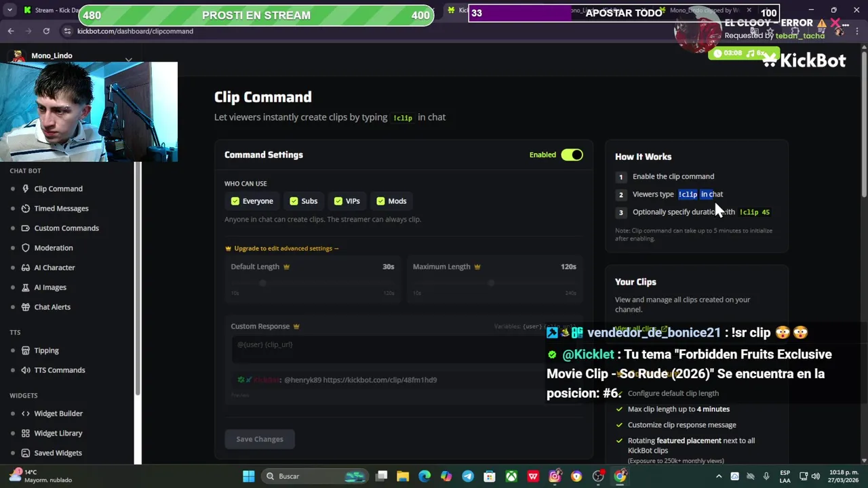
Task: Show hidden system tray icons
Action: [719, 476]
